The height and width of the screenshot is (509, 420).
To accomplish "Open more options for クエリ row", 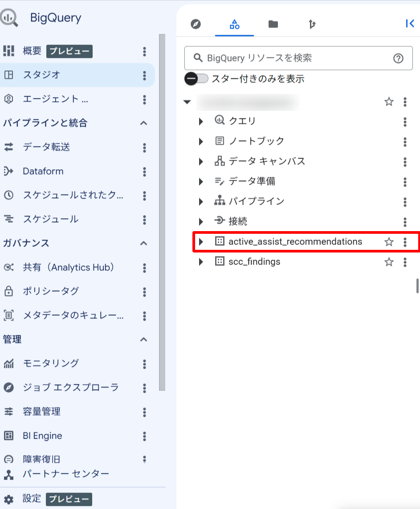I will point(405,122).
